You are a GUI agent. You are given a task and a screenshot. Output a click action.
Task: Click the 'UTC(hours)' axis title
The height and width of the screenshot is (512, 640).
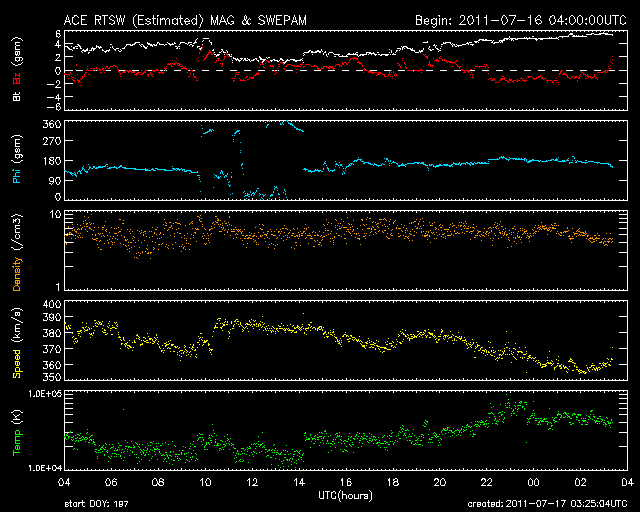pyautogui.click(x=345, y=495)
